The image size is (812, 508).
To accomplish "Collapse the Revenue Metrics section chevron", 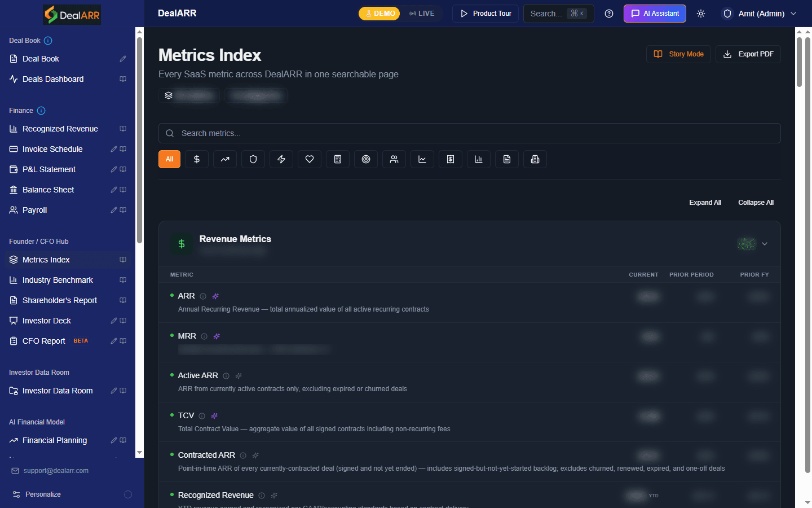I will pyautogui.click(x=765, y=244).
